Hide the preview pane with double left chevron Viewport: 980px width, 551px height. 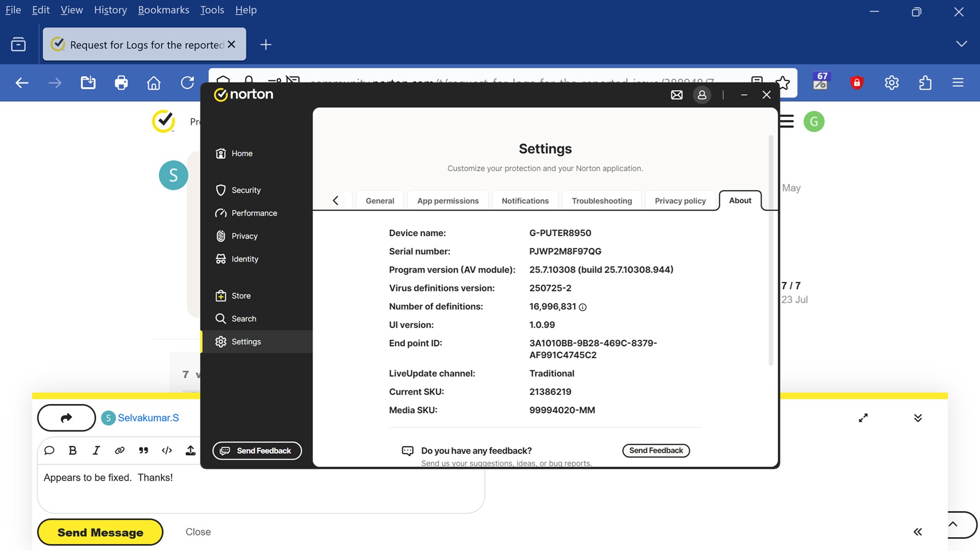tap(917, 532)
